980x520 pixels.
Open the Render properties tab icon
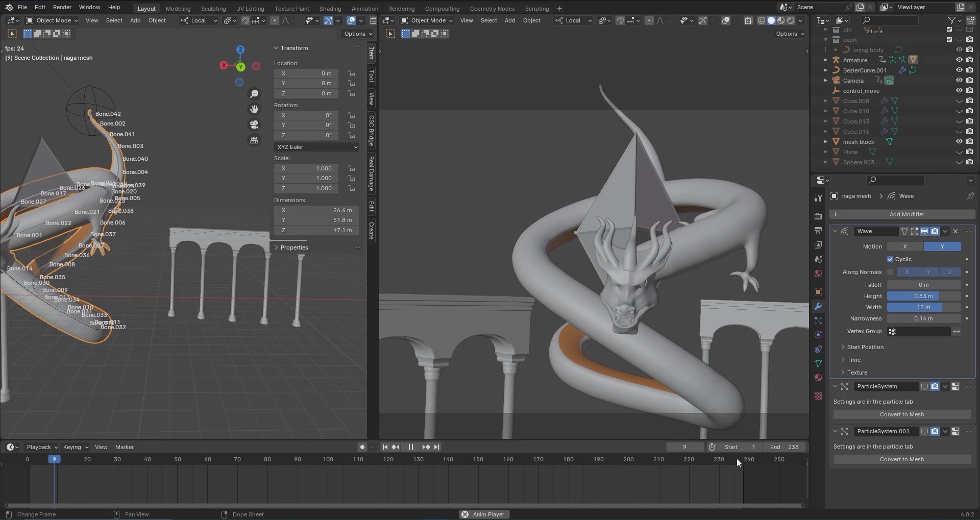point(818,216)
